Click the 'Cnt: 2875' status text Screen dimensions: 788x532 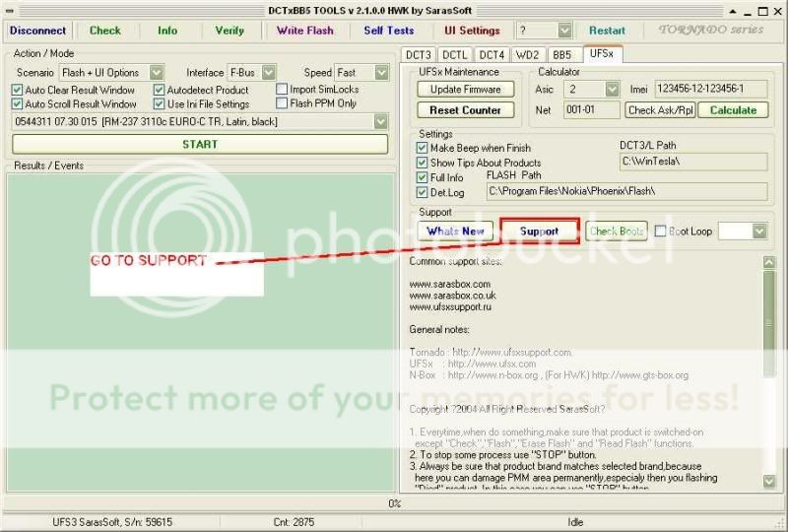[294, 522]
